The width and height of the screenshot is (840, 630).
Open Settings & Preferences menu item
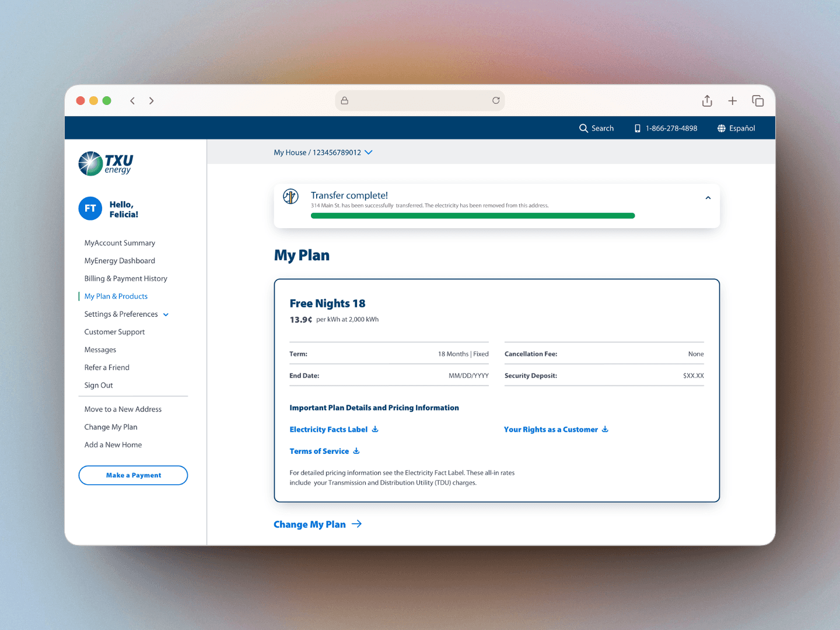[121, 314]
